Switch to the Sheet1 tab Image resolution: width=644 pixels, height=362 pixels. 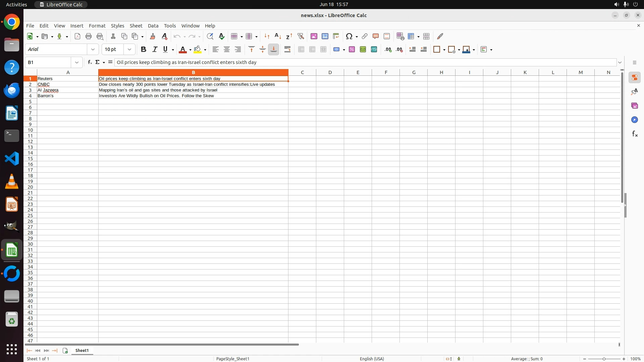click(x=82, y=350)
